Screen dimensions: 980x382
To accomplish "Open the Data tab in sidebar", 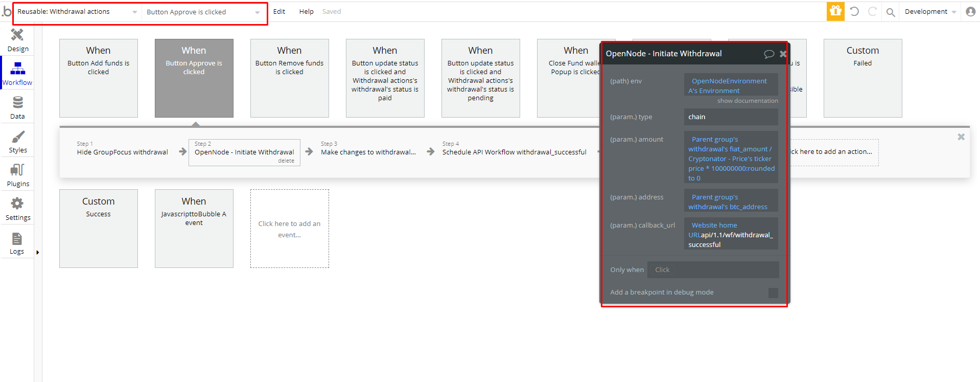I will pos(17,107).
